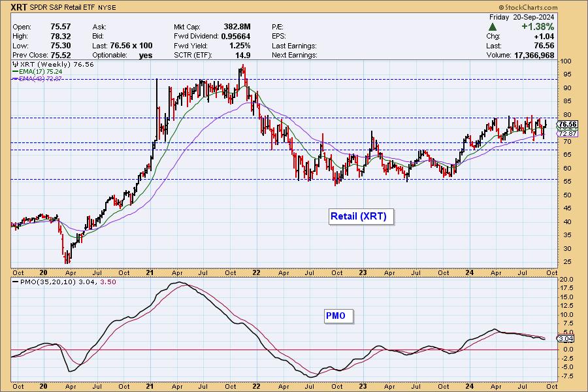
Task: Click the 100 label on the price axis
Action: (566, 61)
